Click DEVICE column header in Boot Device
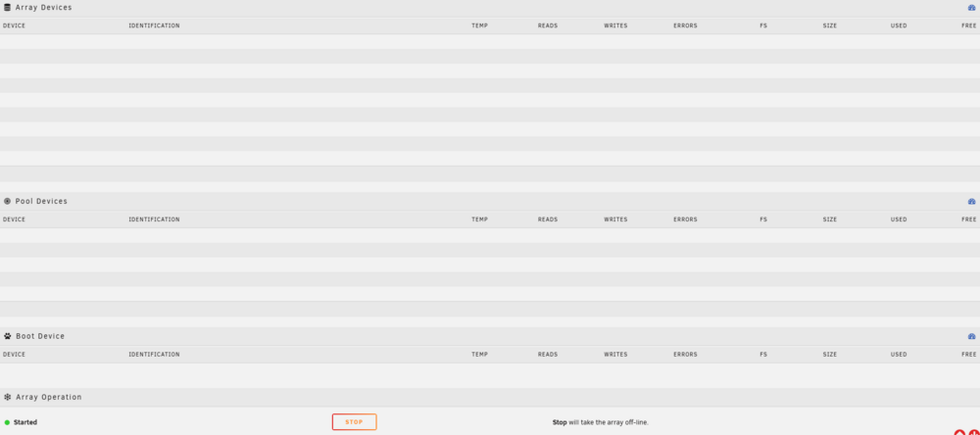The width and height of the screenshot is (980, 435). coord(15,355)
